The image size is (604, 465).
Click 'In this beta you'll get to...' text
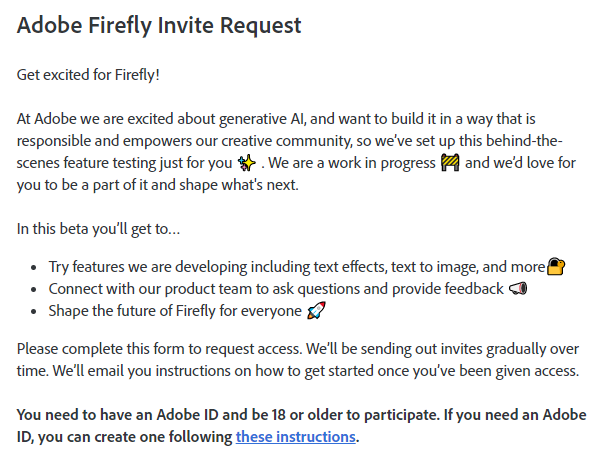(x=98, y=229)
